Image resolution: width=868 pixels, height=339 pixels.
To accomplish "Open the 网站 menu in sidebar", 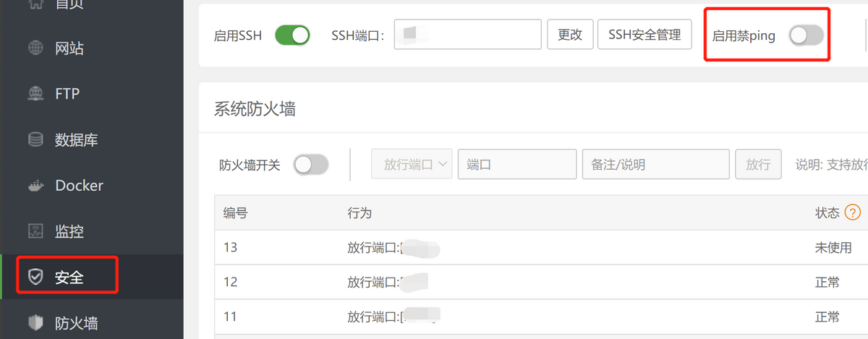I will (69, 48).
